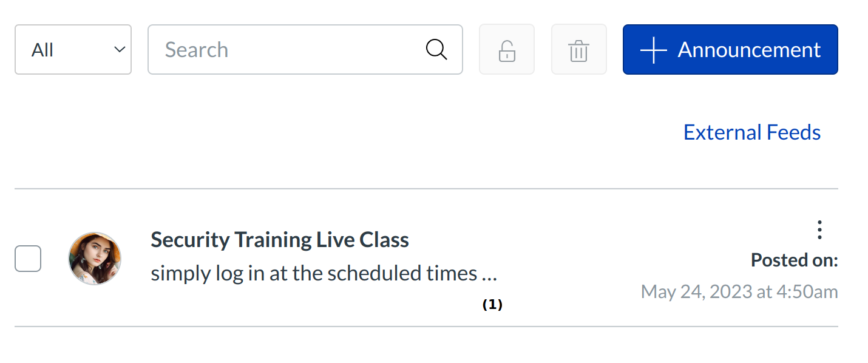
Task: Click the "Search" placeholder text
Action: (x=197, y=50)
